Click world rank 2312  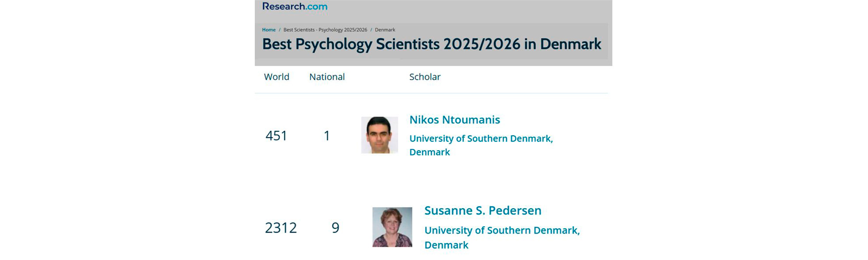click(x=281, y=228)
